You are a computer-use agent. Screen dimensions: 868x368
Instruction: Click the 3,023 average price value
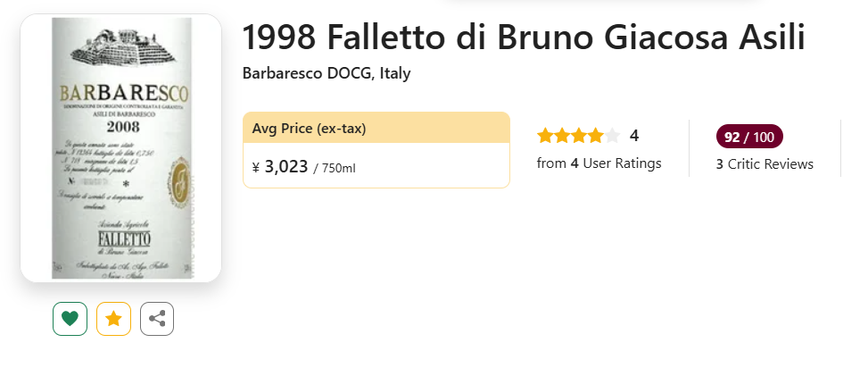click(x=286, y=166)
